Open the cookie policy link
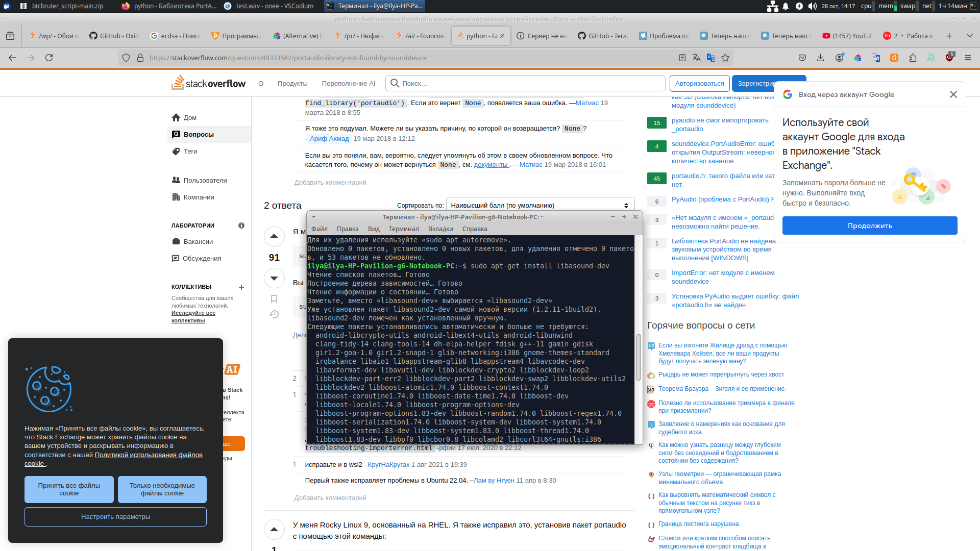Viewport: 980px width, 551px height. pyautogui.click(x=113, y=459)
